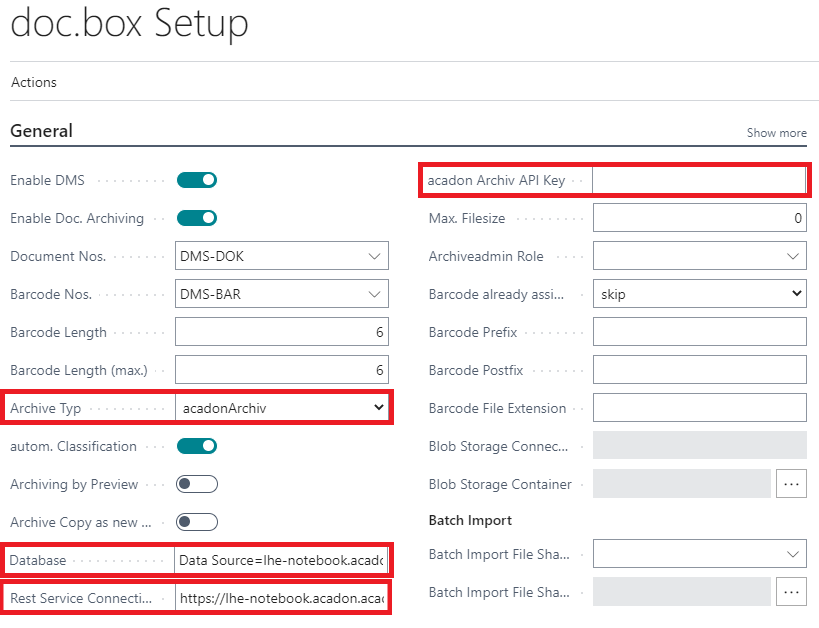Enable Archiving by Preview
The image size is (819, 628).
click(x=196, y=484)
